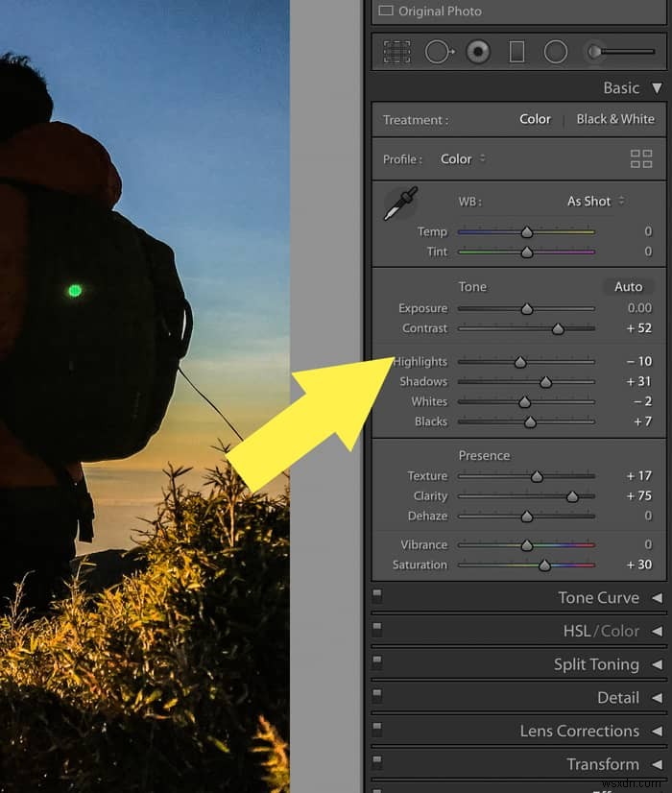
Task: Select the Adjustment Brush tool
Action: point(621,52)
